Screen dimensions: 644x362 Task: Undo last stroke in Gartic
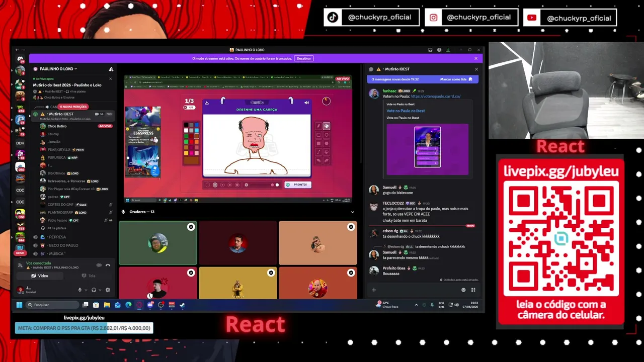click(318, 160)
